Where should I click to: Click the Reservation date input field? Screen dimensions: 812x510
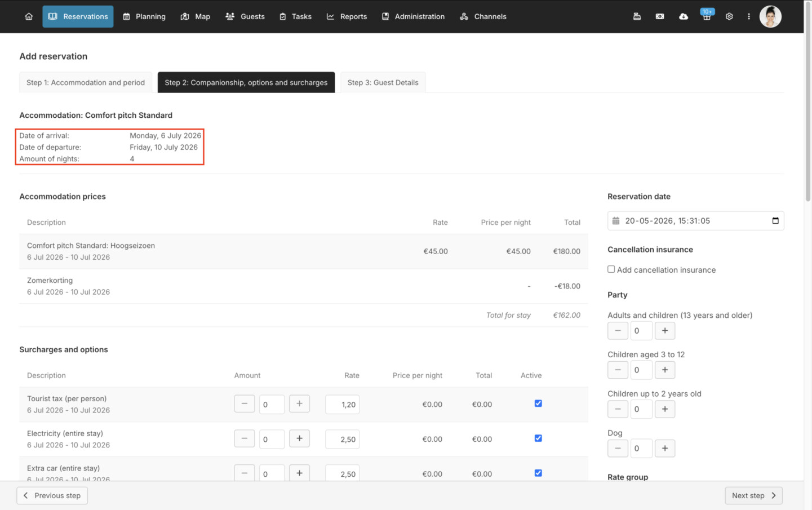(x=695, y=221)
